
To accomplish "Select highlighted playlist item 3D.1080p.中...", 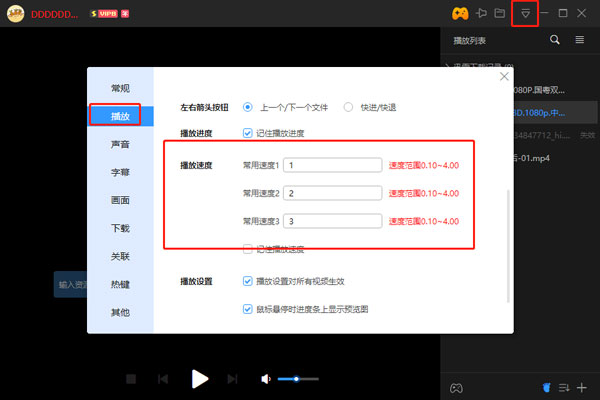I will coord(555,113).
